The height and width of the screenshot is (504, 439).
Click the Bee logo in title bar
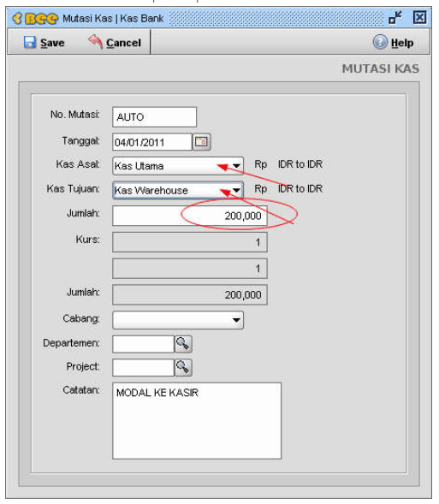click(x=36, y=18)
